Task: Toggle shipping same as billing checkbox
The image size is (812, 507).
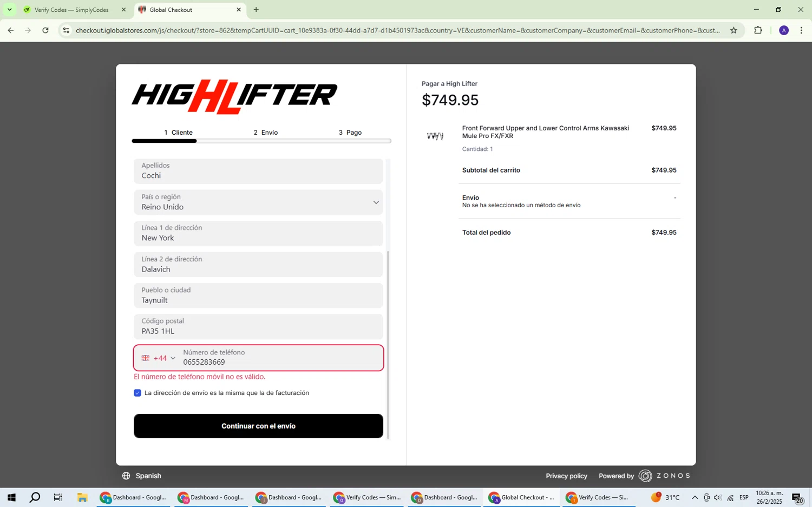Action: tap(137, 393)
